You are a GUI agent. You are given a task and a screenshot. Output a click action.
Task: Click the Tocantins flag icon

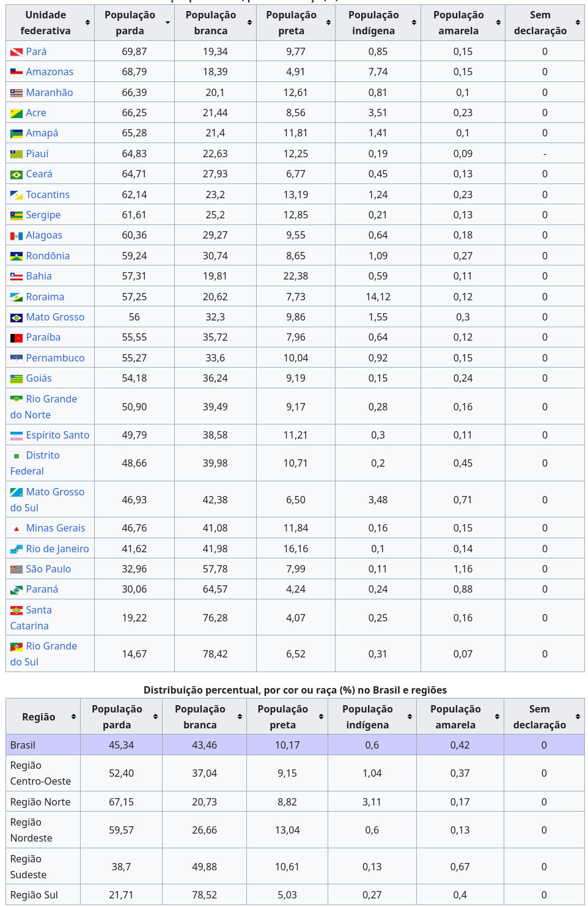coord(17,195)
